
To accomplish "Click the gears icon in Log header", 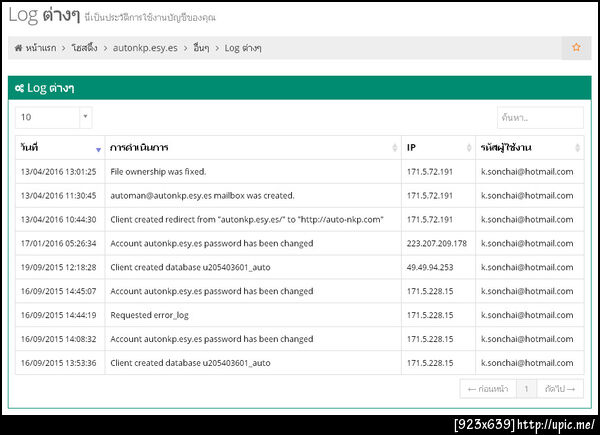I will point(19,88).
